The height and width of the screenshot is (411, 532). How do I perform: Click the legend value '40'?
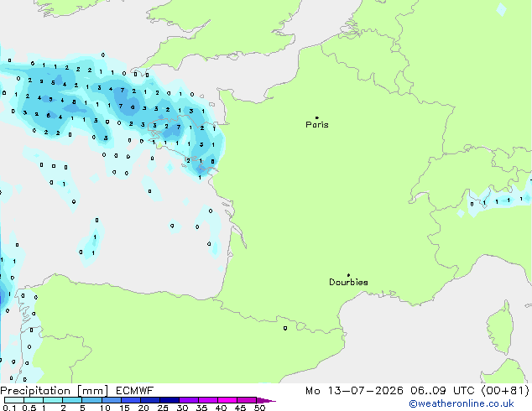221,408
